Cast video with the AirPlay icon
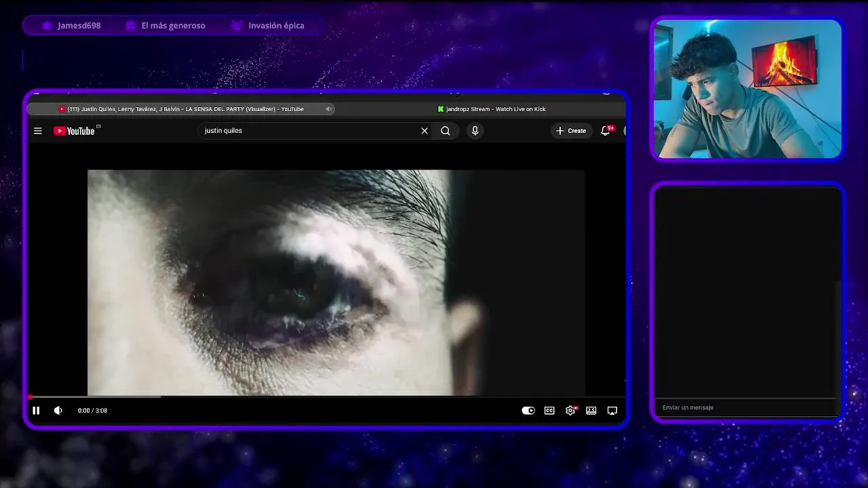868x488 pixels. coord(612,410)
